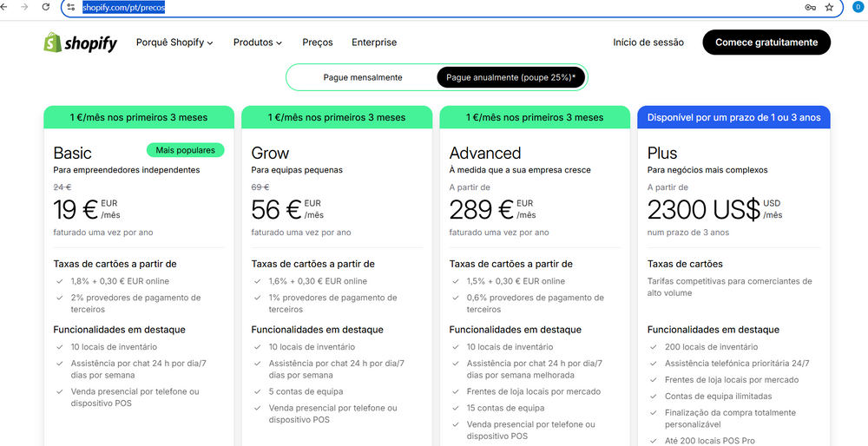Open the site information icon
The height and width of the screenshot is (446, 868).
click(71, 7)
